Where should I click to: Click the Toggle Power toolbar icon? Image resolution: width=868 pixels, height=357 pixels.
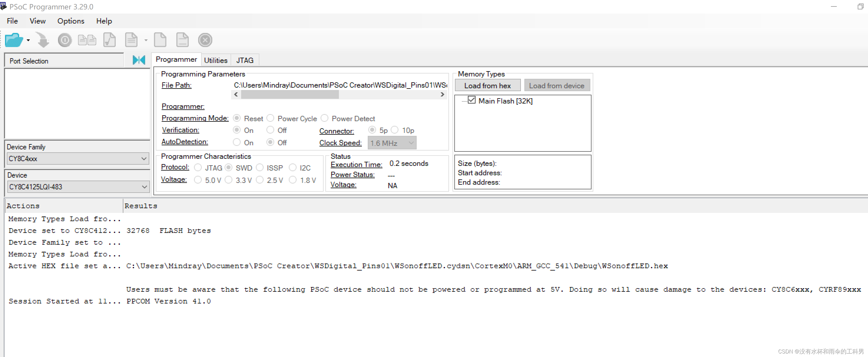[65, 40]
